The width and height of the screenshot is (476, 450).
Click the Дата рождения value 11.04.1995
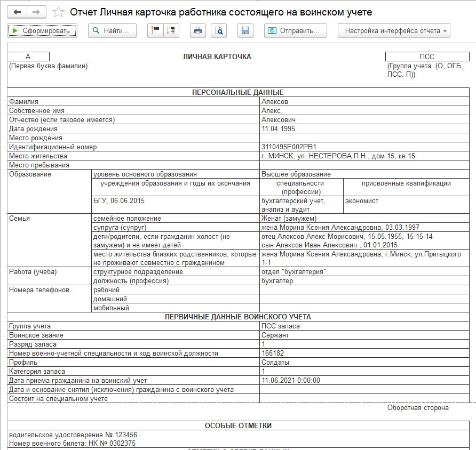pos(278,128)
